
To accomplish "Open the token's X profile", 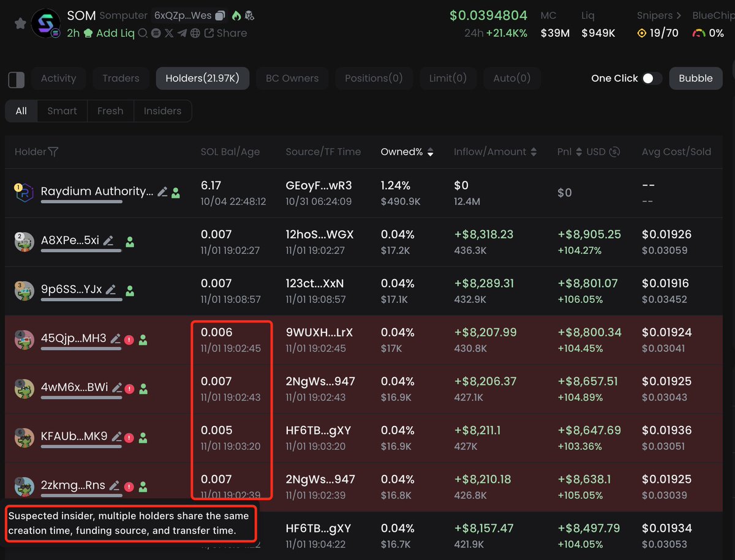I will coord(169,33).
